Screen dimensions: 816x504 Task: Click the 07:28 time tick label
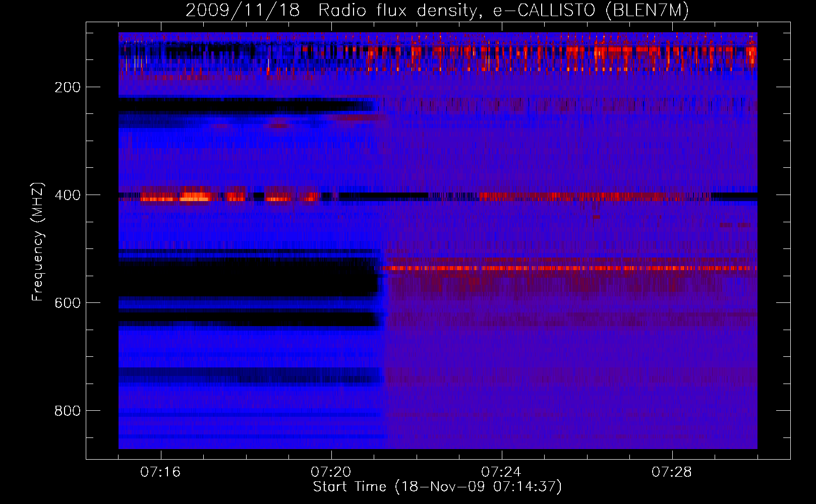coord(672,472)
